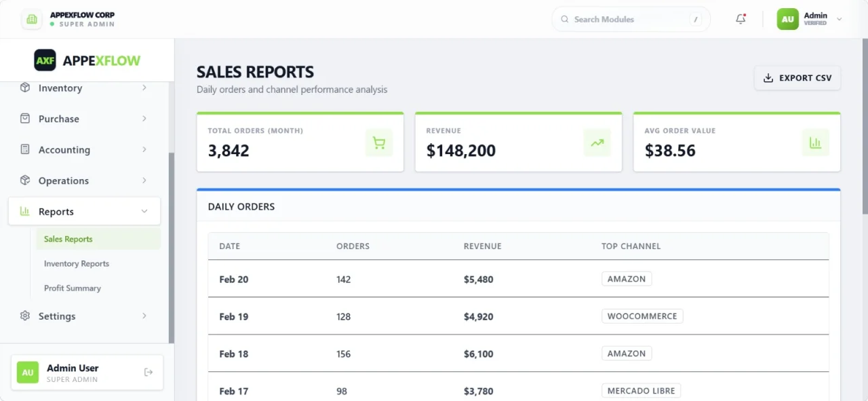
Task: Open the Sales Reports submenu item
Action: [98, 239]
